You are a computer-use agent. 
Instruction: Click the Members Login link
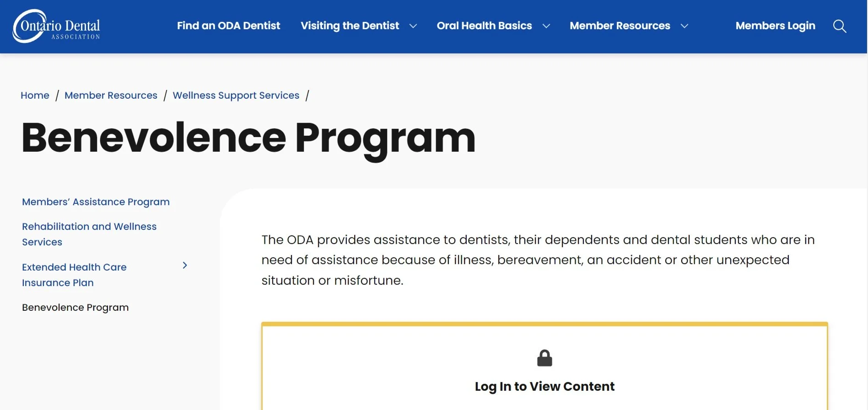tap(775, 26)
